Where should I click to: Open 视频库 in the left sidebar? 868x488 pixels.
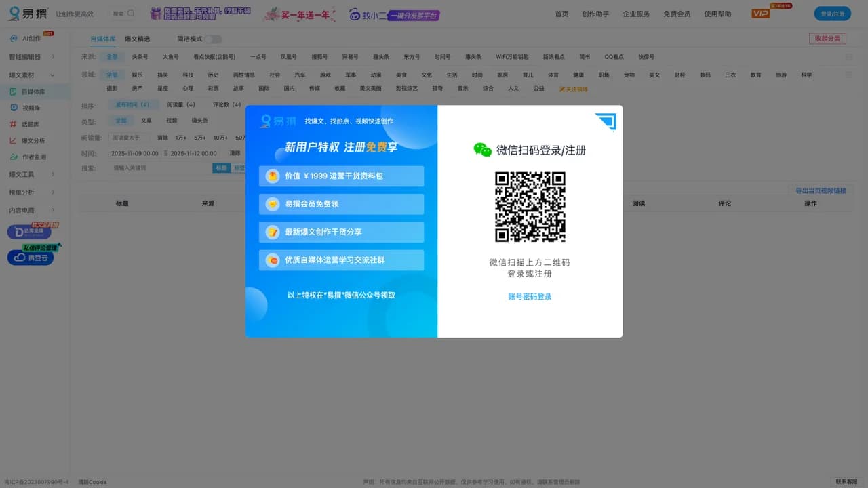pos(31,108)
